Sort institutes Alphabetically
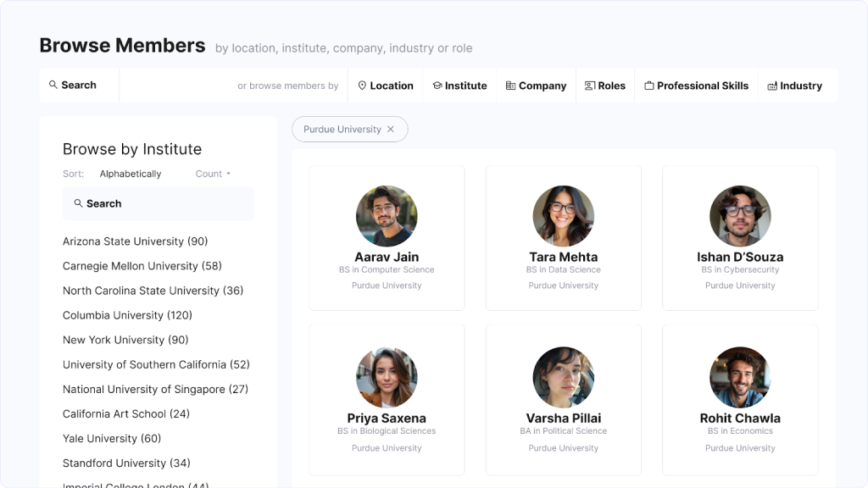The width and height of the screenshot is (868, 488). pyautogui.click(x=130, y=174)
